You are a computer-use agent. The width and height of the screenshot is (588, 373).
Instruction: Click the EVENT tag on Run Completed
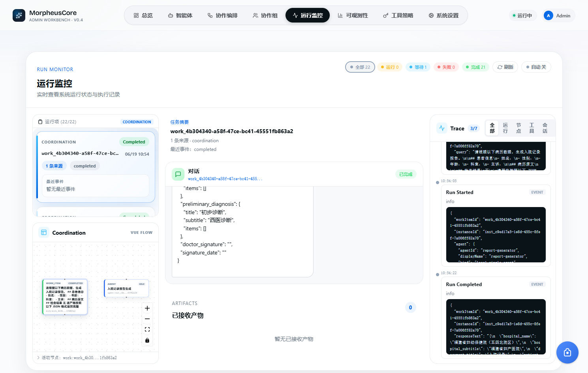point(537,284)
